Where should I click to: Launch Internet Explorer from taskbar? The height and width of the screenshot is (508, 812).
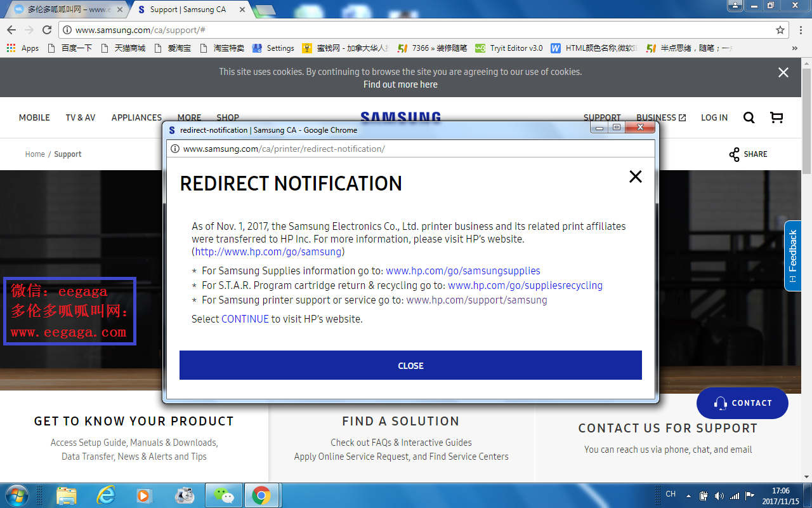(105, 495)
